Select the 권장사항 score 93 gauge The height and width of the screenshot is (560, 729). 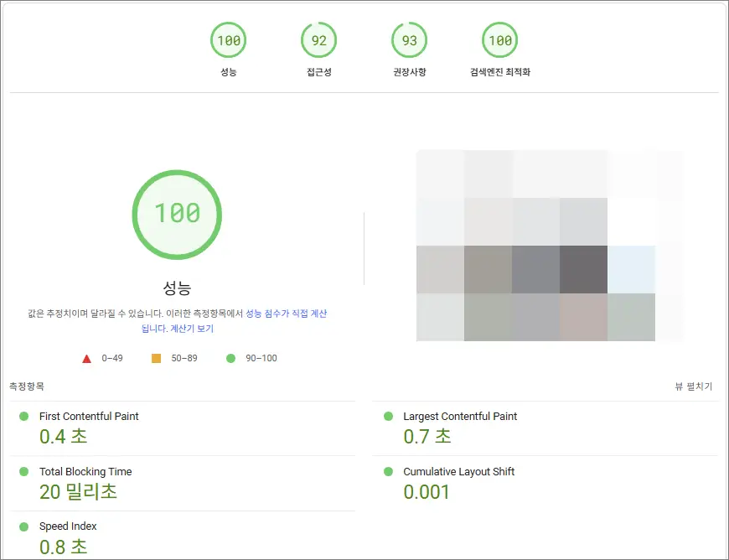click(x=409, y=41)
